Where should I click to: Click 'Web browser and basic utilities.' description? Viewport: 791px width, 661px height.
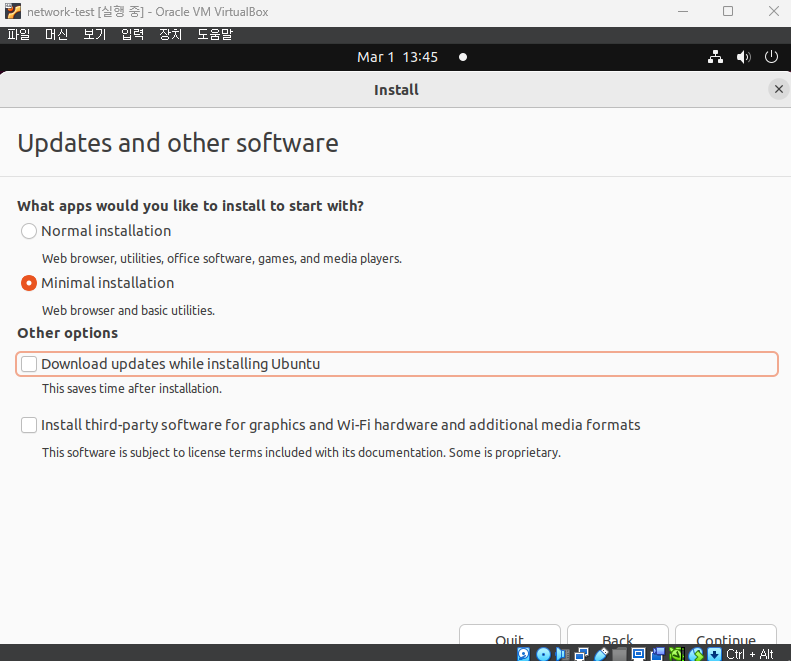click(x=128, y=310)
